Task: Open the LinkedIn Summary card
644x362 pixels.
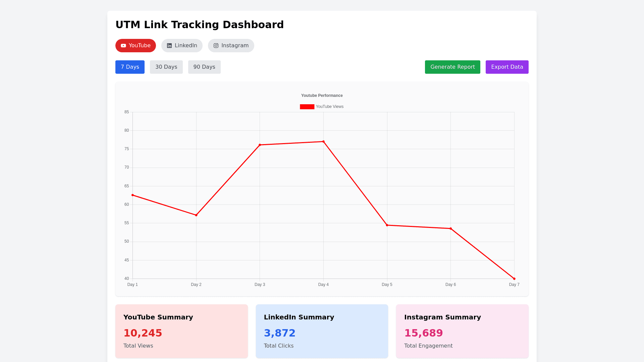Action: [322, 331]
